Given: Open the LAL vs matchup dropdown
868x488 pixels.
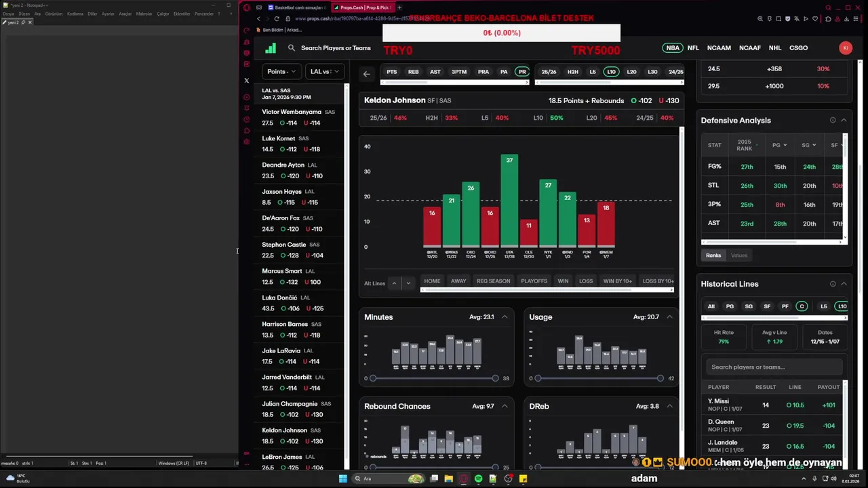Looking at the screenshot, I should (x=325, y=72).
